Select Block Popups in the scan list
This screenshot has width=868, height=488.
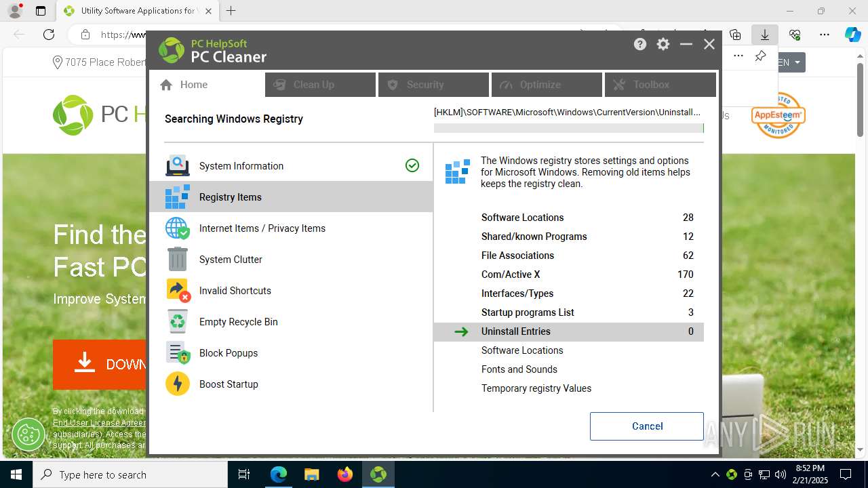click(291, 353)
